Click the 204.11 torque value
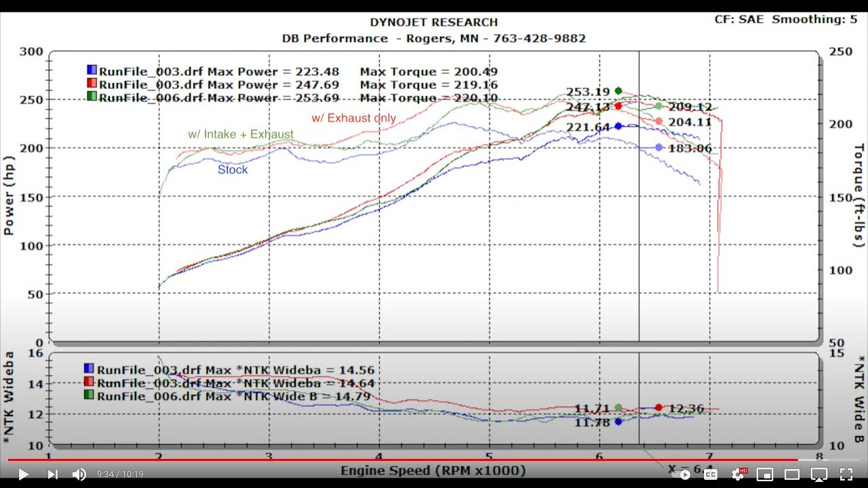This screenshot has height=488, width=868. 690,122
